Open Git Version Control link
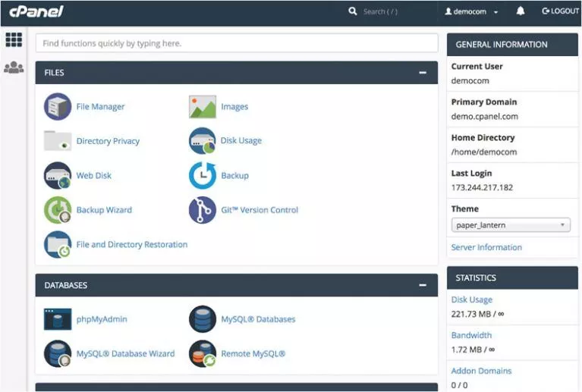 260,210
